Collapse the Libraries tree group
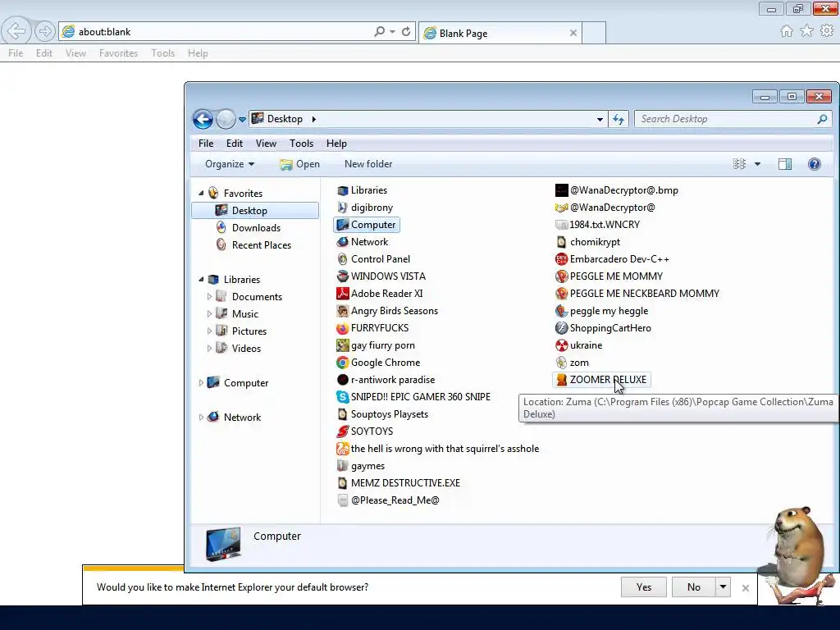The width and height of the screenshot is (840, 630). (202, 279)
